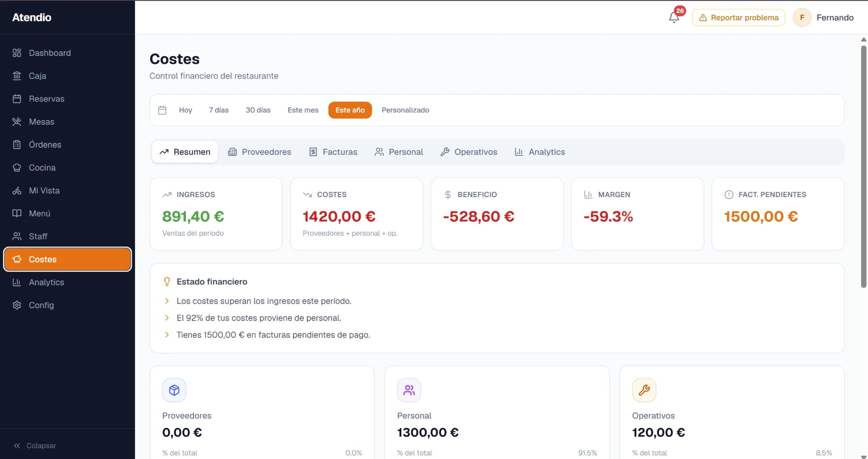Click the 91.5% percentage value

[588, 453]
